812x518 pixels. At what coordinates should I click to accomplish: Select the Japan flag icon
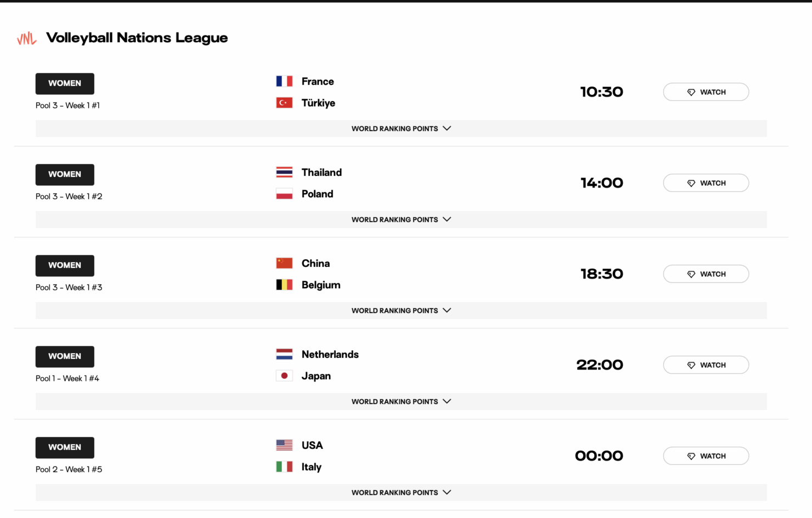pyautogui.click(x=284, y=375)
